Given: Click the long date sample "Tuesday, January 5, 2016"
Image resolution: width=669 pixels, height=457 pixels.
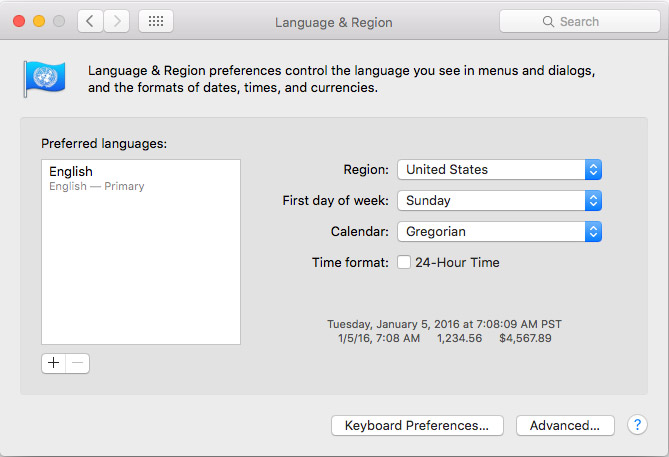Looking at the screenshot, I should (x=393, y=324).
